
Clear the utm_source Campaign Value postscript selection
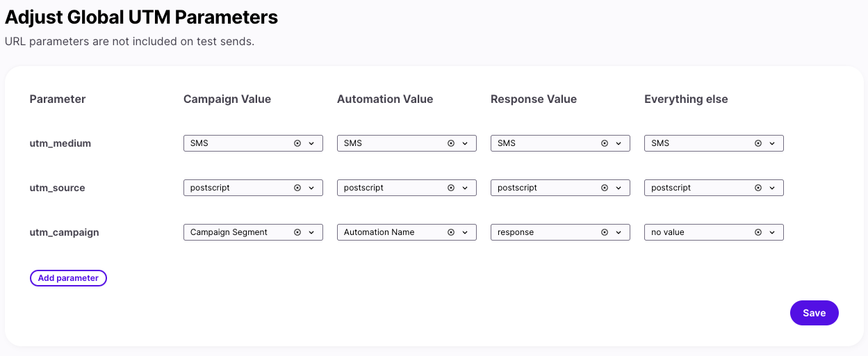[297, 188]
